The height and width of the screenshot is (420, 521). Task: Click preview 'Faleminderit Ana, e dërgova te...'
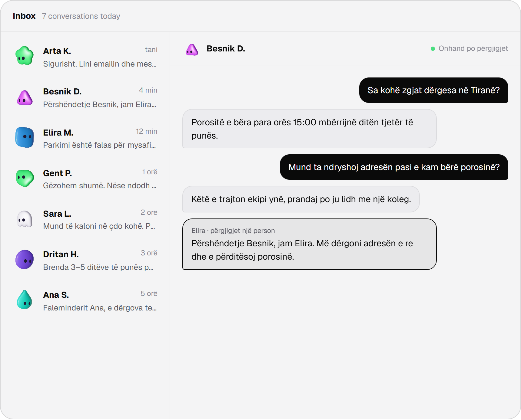click(x=100, y=308)
